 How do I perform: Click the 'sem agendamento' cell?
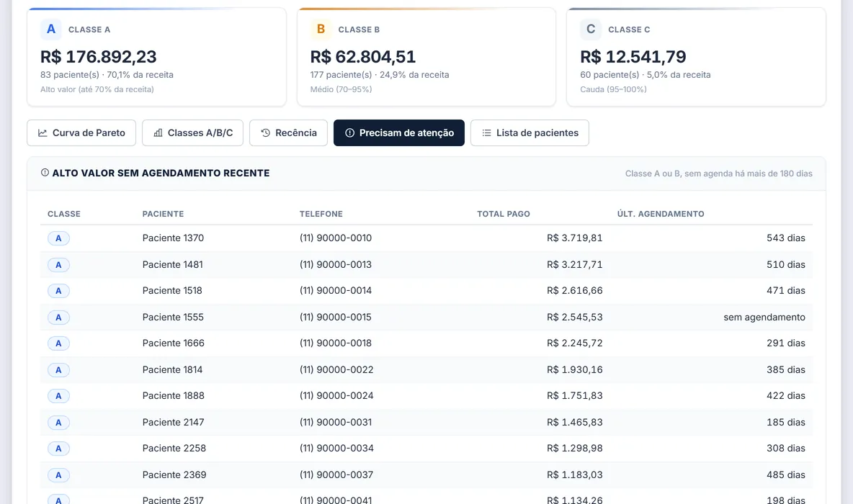pyautogui.click(x=764, y=318)
